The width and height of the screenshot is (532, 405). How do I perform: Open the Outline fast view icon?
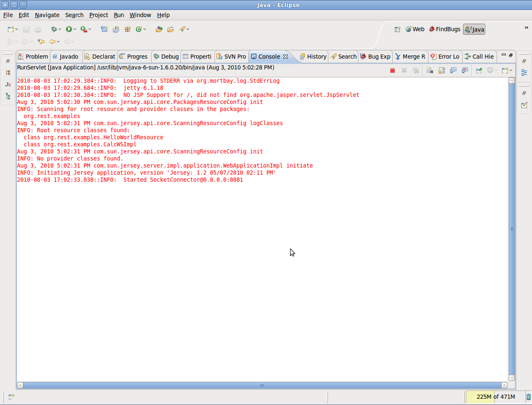coord(524,72)
